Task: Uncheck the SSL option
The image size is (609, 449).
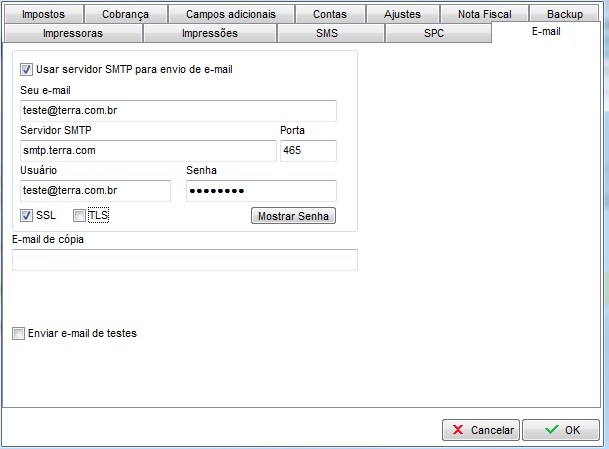Action: coord(26,215)
